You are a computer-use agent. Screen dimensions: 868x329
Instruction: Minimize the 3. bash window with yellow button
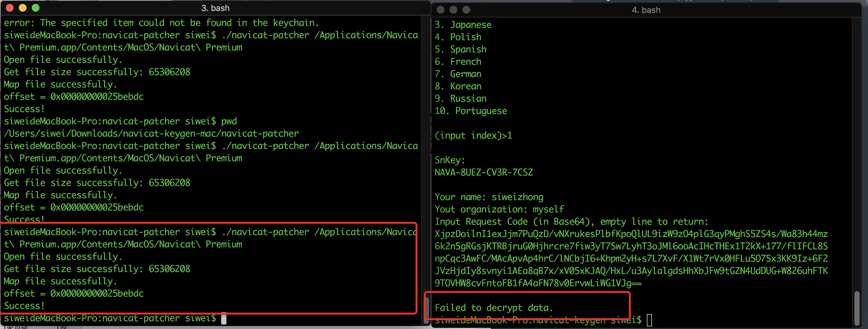pos(23,8)
